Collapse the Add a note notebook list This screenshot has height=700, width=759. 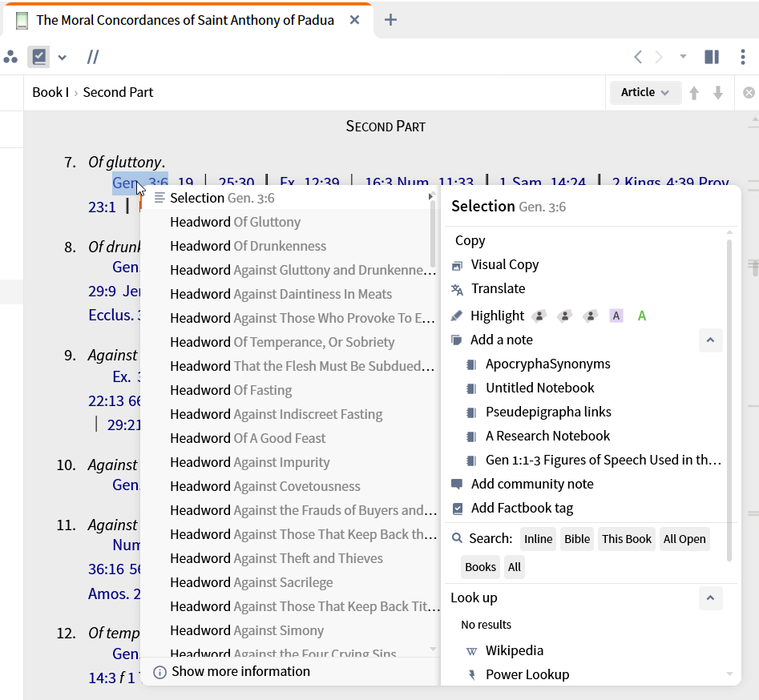(x=711, y=340)
